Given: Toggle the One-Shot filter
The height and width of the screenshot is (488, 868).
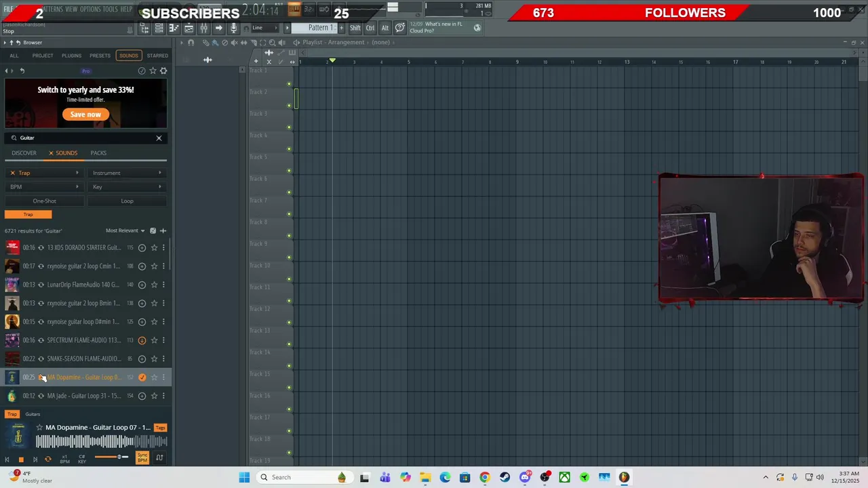Looking at the screenshot, I should pyautogui.click(x=44, y=201).
